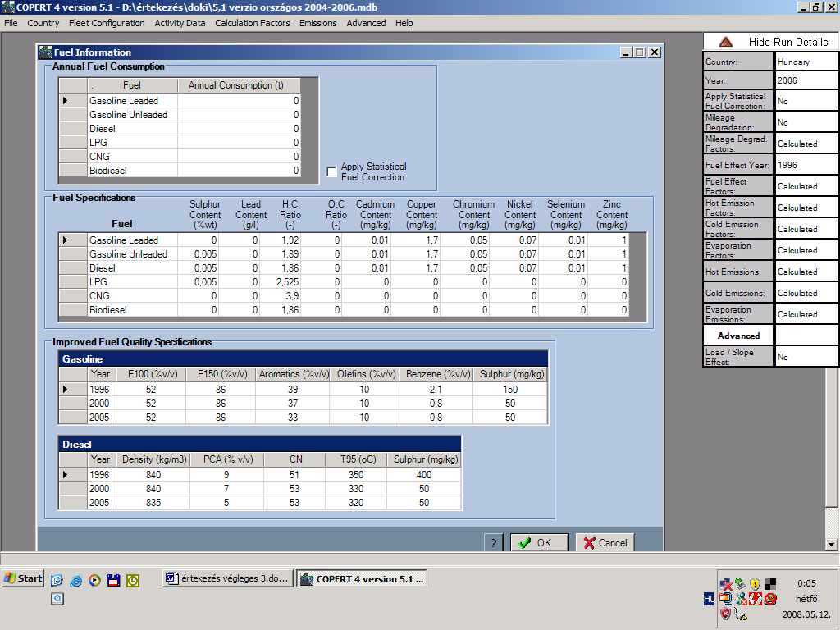Click the Hide Run Details button
The width and height of the screenshot is (840, 630).
coord(771,42)
